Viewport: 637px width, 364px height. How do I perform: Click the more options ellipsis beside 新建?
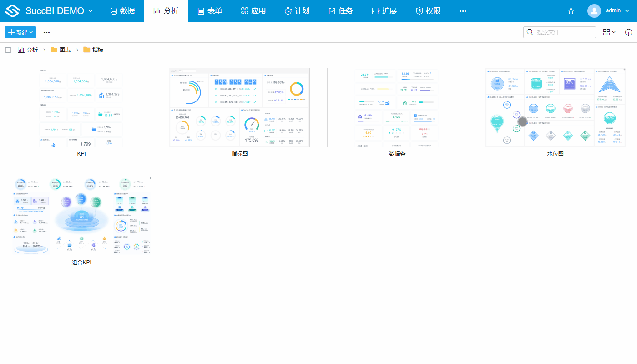point(46,32)
